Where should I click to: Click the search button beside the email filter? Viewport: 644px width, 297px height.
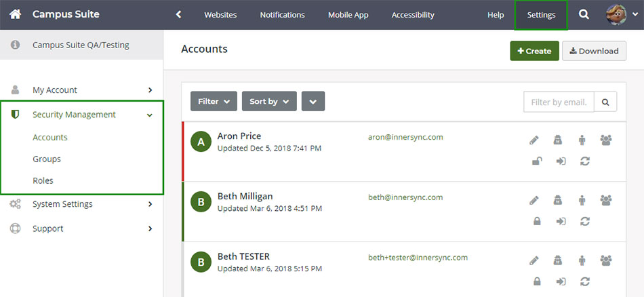tap(605, 102)
